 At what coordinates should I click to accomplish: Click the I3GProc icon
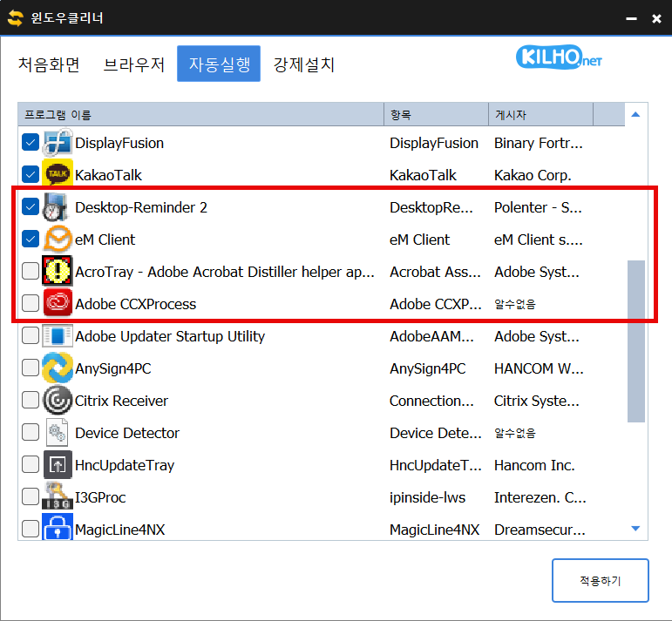click(x=58, y=496)
